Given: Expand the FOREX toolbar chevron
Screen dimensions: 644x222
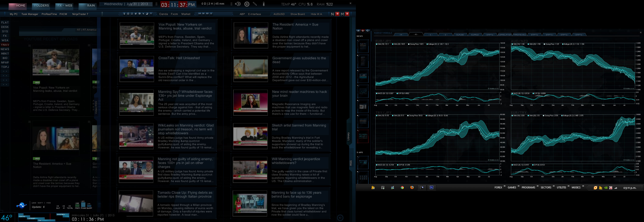Looking at the screenshot, I should click(504, 186).
